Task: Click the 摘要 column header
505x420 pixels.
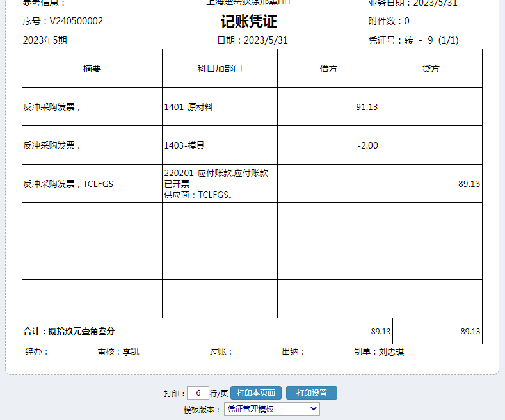Action: click(92, 69)
